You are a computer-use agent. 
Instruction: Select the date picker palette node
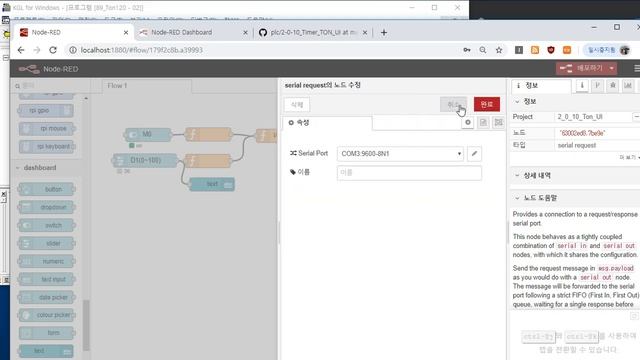tap(47, 297)
